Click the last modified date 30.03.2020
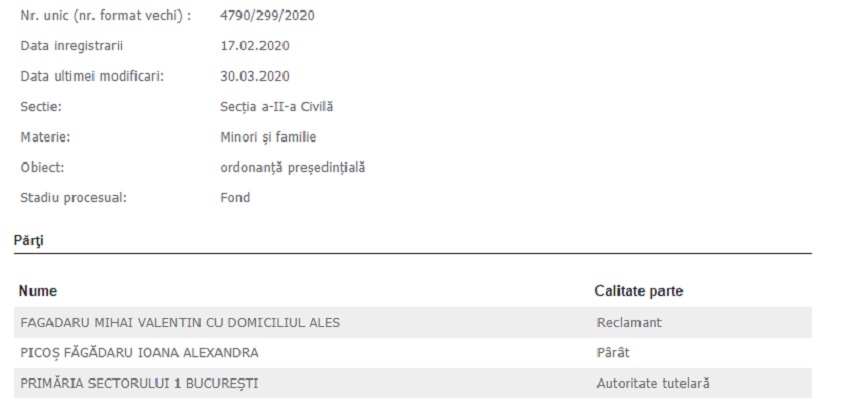Viewport: 860px width, 412px height. click(255, 76)
